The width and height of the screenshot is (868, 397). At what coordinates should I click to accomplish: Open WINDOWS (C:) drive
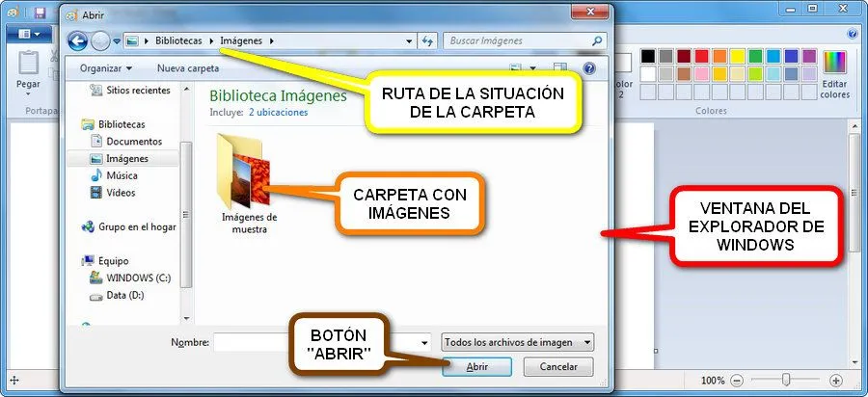point(130,278)
